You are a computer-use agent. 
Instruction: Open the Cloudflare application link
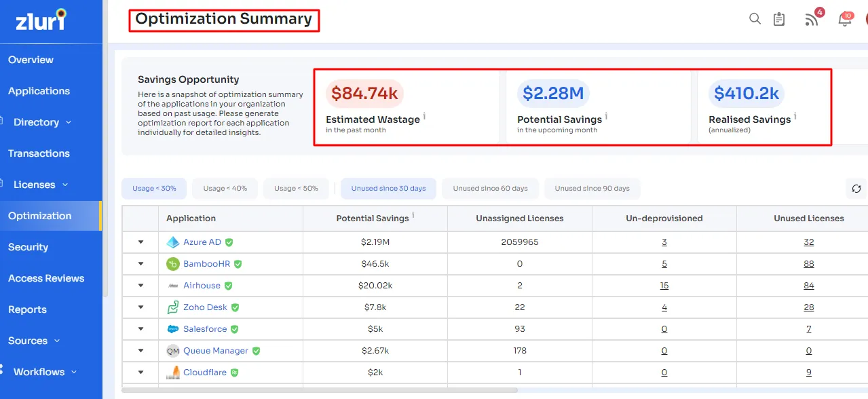pyautogui.click(x=205, y=373)
